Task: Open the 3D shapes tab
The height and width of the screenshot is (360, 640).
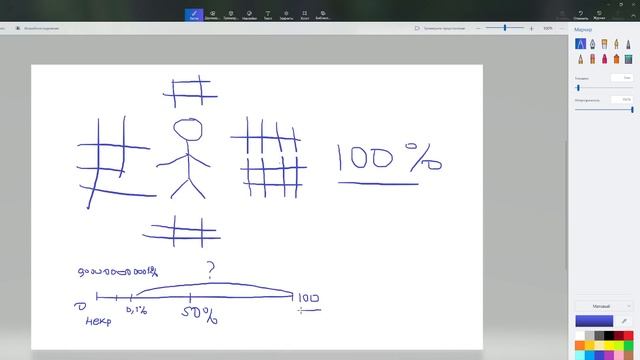Action: [x=231, y=15]
